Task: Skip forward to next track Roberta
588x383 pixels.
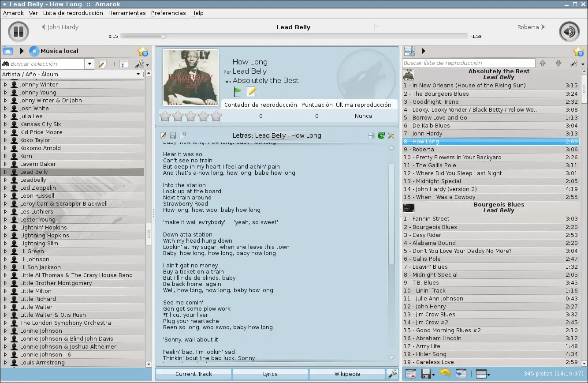Action: click(x=531, y=27)
